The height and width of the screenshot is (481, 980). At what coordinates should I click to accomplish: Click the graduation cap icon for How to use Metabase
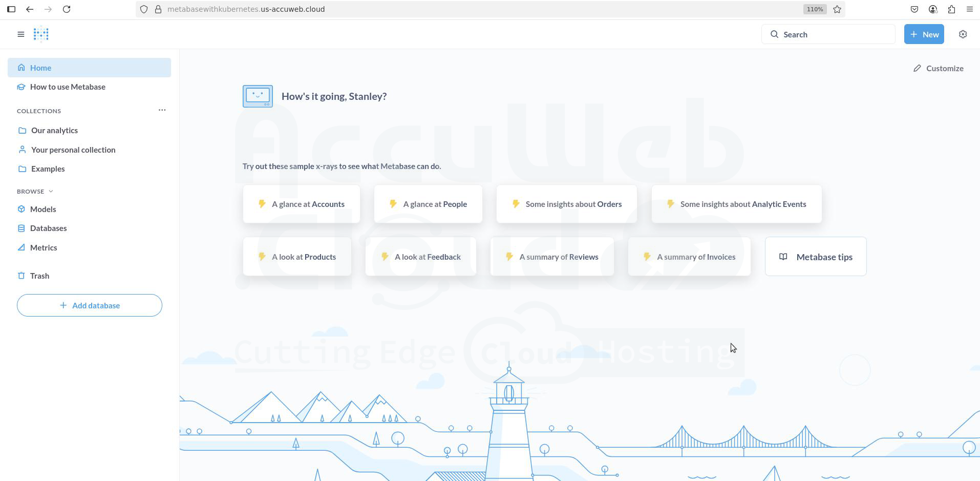pos(21,87)
